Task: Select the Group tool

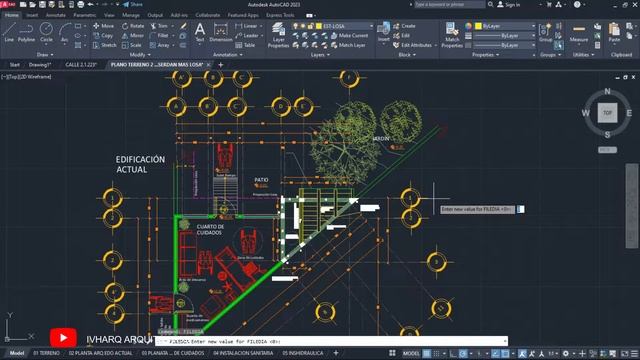Action: coord(545,33)
